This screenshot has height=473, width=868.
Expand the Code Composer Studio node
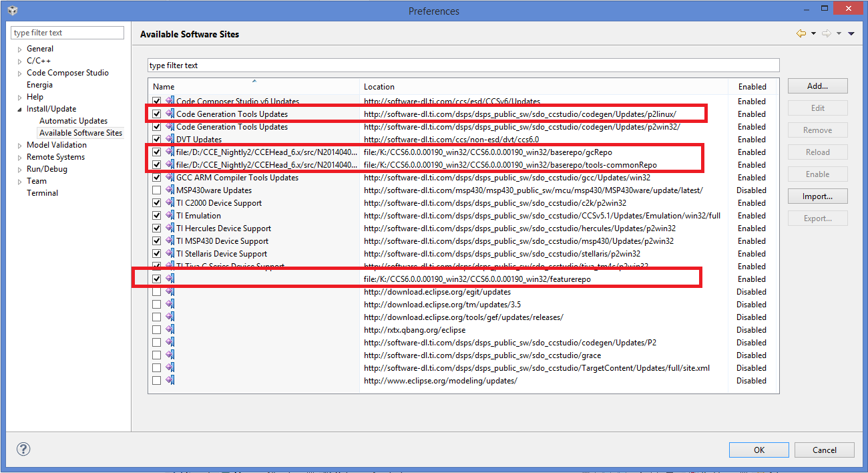[x=19, y=73]
